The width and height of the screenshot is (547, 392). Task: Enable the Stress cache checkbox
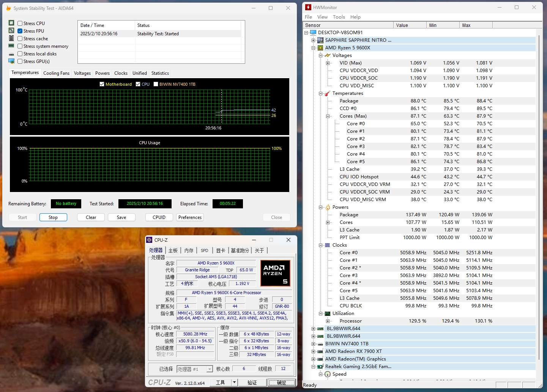tap(20, 38)
